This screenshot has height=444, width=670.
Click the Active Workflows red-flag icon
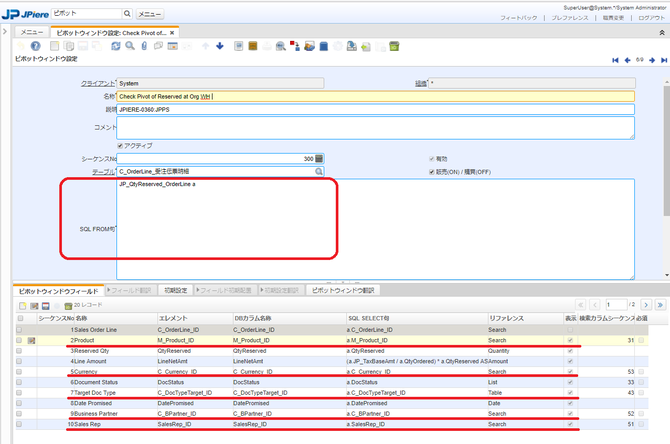(x=295, y=46)
